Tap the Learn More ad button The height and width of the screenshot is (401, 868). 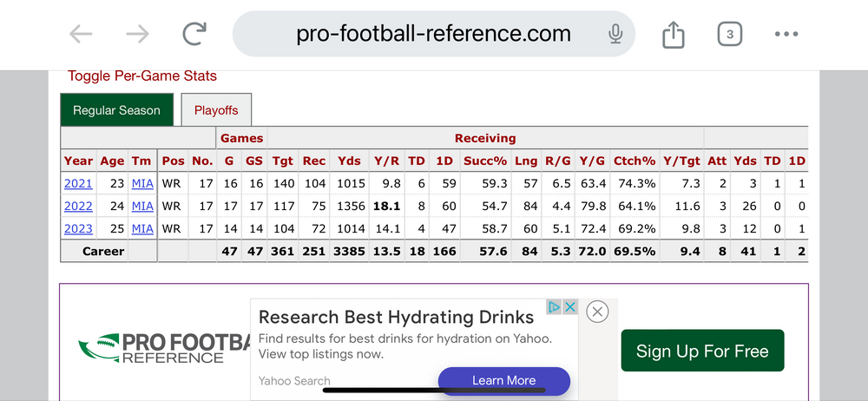(x=503, y=380)
